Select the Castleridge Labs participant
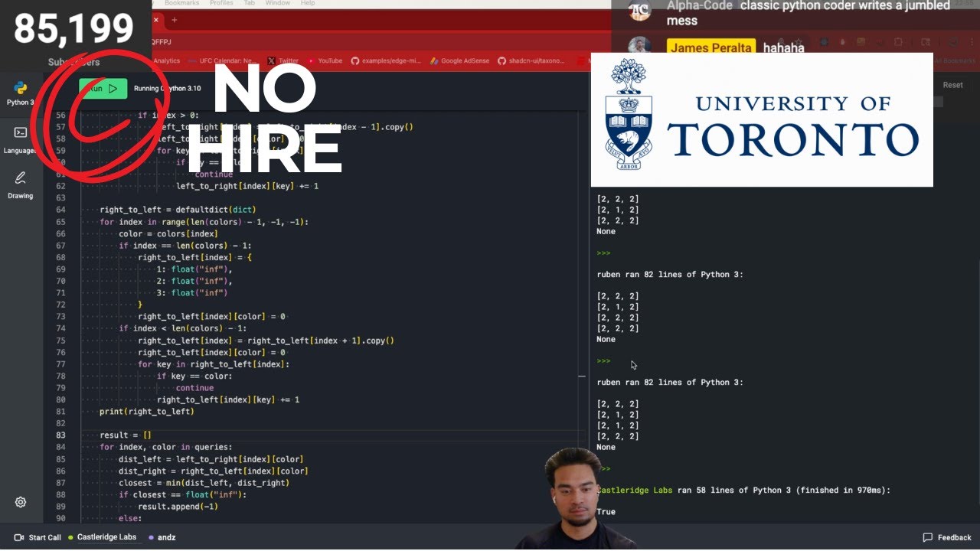This screenshot has width=980, height=551. [x=102, y=537]
